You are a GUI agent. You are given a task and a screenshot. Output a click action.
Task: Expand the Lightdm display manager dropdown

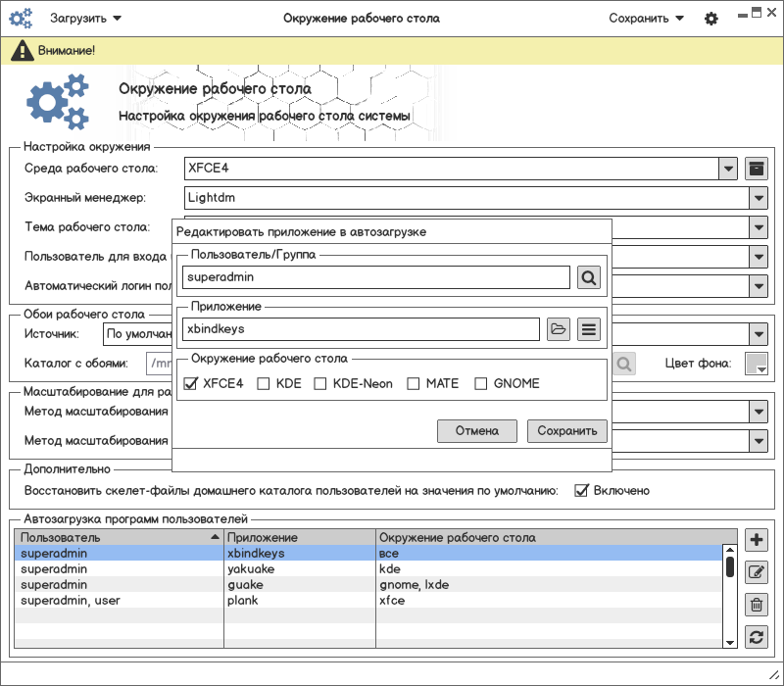tap(759, 198)
